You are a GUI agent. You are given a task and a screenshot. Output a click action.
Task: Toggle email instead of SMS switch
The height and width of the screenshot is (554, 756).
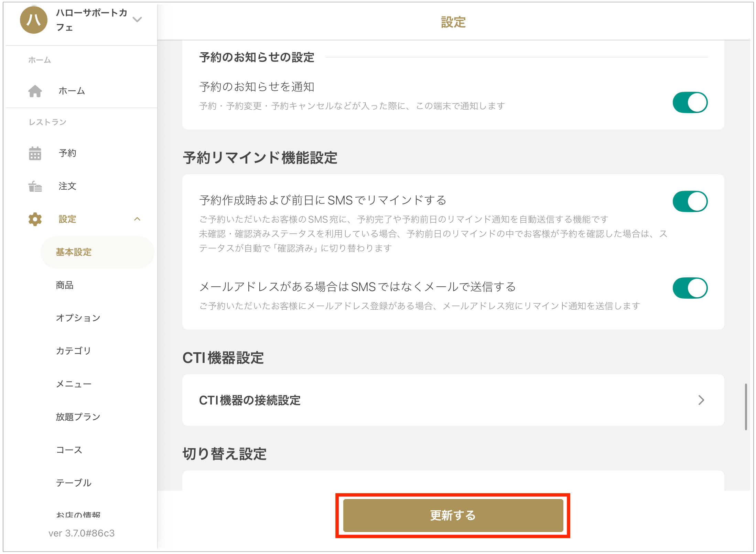pyautogui.click(x=690, y=288)
